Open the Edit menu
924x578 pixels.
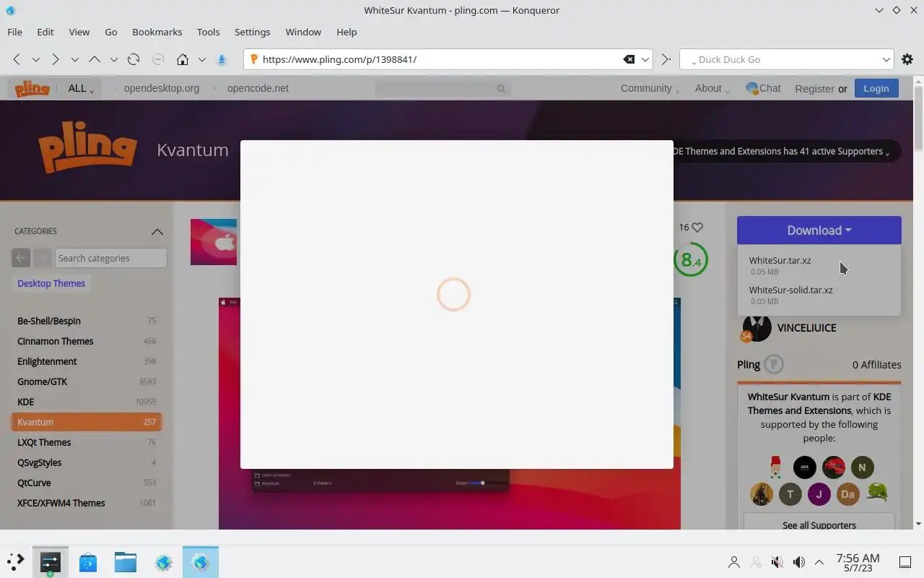(x=45, y=32)
